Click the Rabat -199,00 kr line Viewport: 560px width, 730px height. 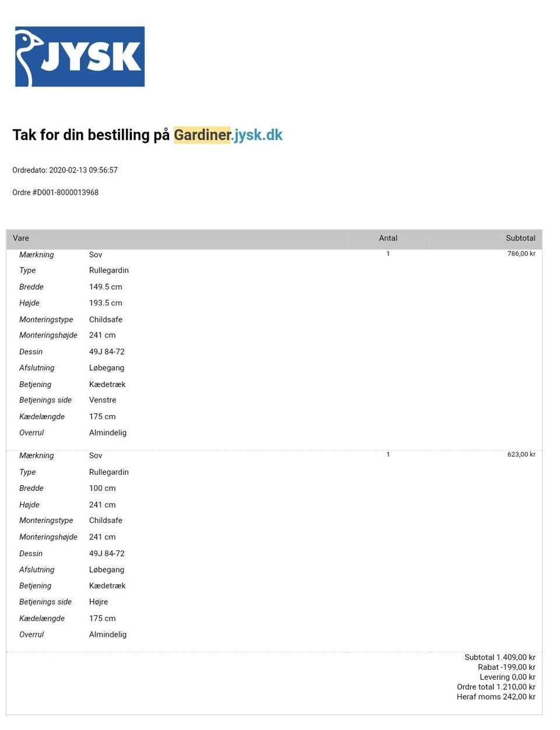pos(506,667)
